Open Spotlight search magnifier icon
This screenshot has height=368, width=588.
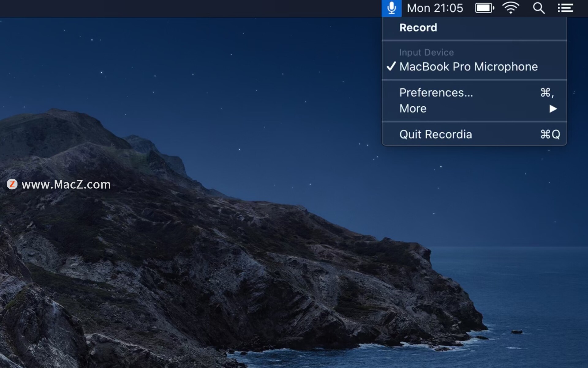(x=539, y=8)
